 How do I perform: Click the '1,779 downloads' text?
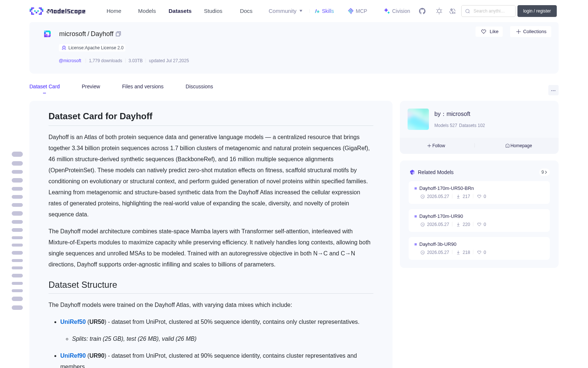click(x=105, y=61)
